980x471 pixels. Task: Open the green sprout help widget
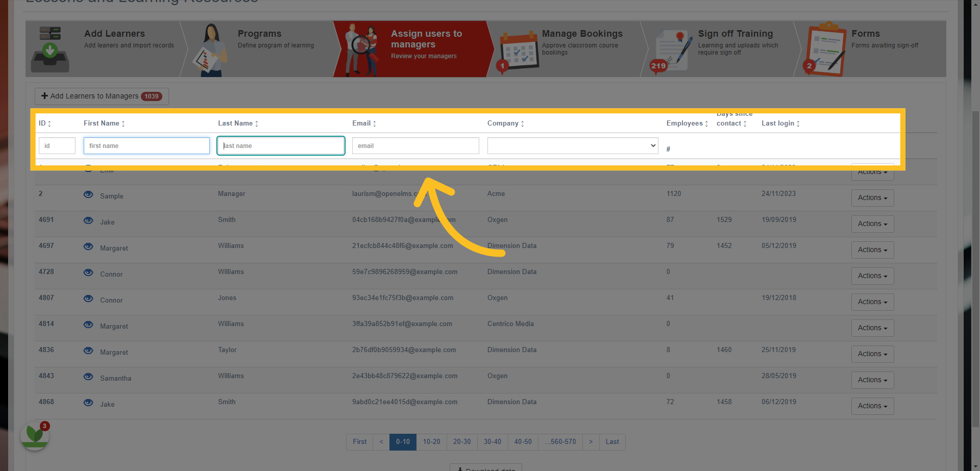coord(35,436)
